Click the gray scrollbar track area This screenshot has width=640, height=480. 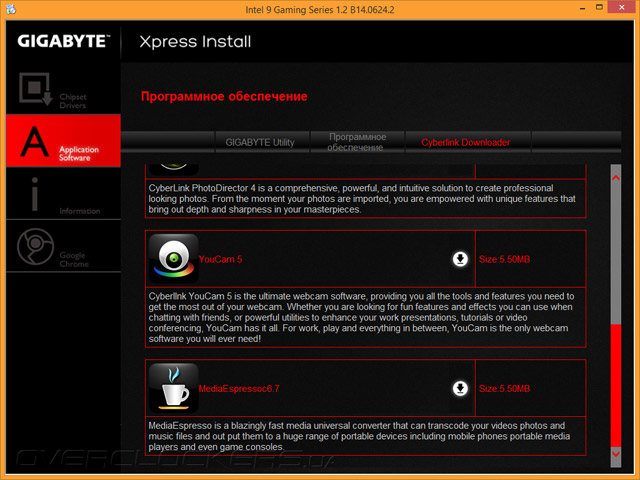[x=616, y=253]
